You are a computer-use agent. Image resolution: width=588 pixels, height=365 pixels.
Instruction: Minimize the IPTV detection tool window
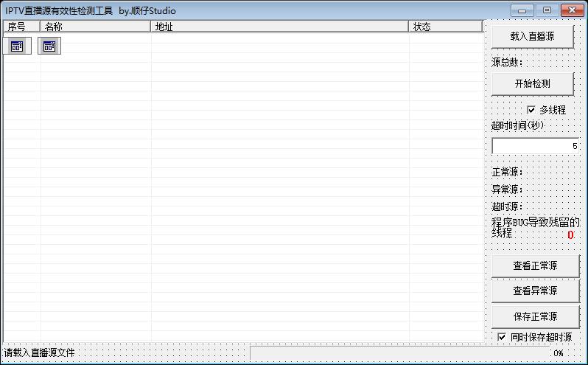click(524, 10)
